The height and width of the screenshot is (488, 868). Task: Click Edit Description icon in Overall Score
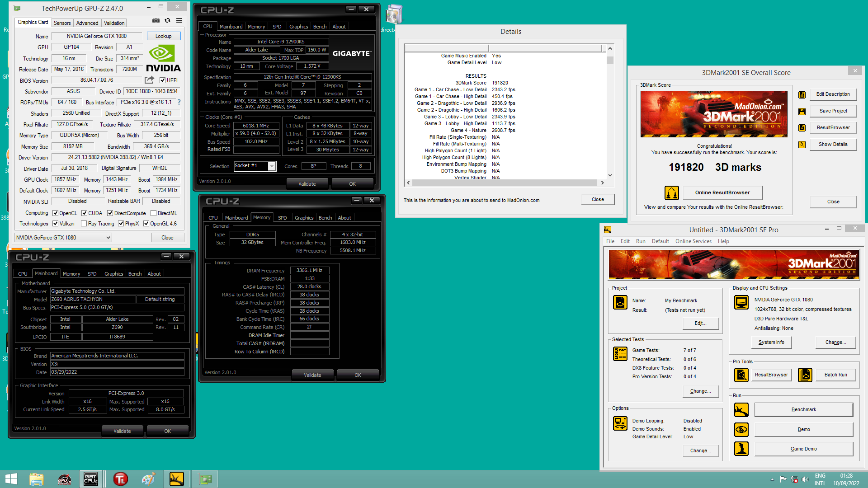pos(802,94)
